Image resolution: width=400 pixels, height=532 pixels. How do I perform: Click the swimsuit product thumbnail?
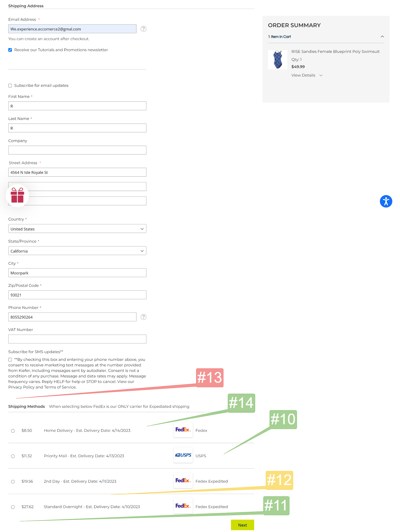277,60
